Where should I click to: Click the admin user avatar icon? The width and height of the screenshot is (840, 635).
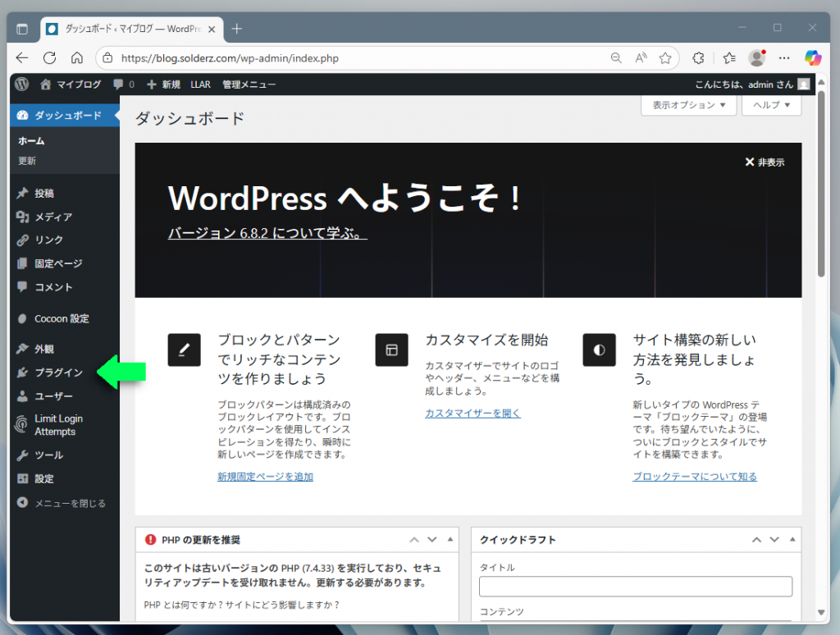click(x=804, y=84)
